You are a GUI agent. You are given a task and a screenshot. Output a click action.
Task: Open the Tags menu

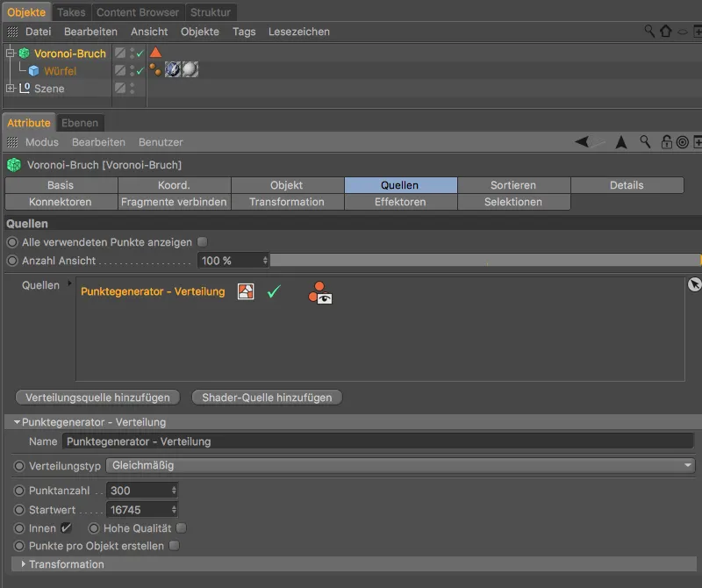pyautogui.click(x=244, y=32)
